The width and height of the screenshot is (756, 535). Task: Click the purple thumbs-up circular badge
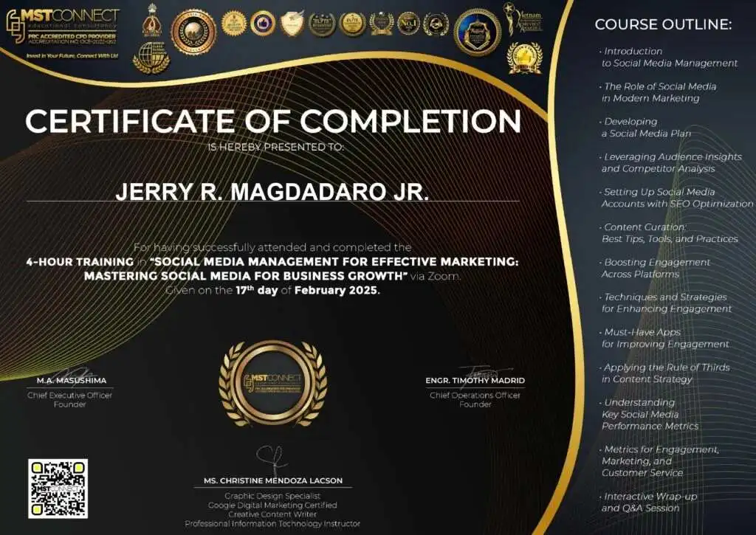pos(263,24)
